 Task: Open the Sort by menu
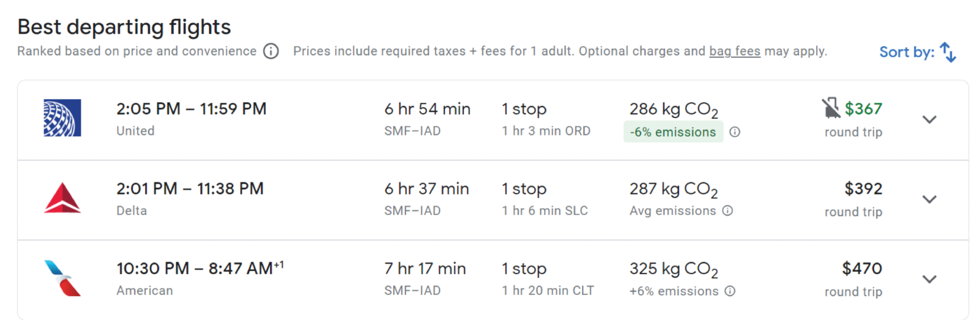(917, 52)
